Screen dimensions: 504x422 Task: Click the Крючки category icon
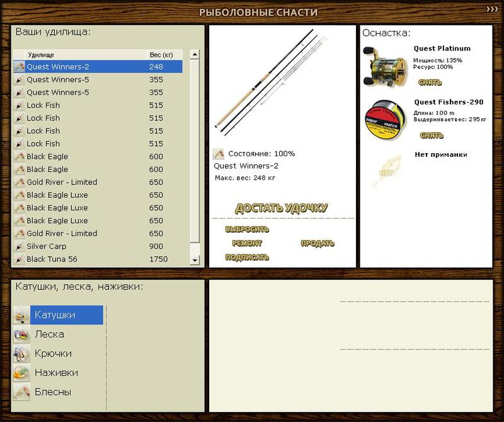coord(21,353)
